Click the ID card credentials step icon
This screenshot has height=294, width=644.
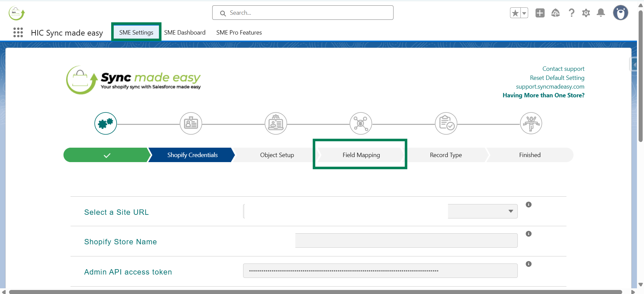pos(191,124)
